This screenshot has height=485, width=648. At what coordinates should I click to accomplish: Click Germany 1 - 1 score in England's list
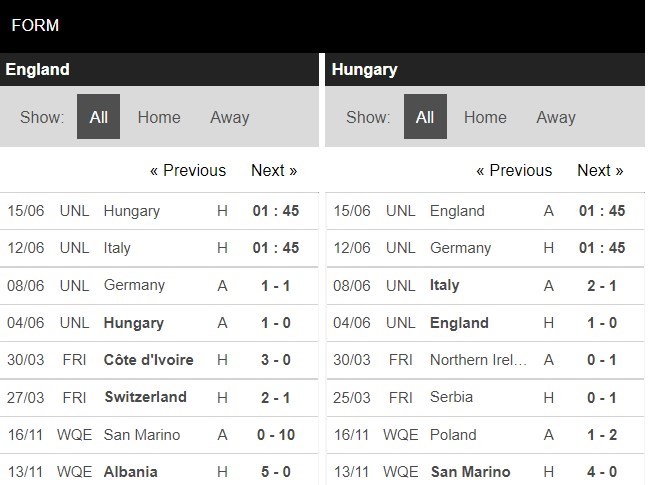274,285
